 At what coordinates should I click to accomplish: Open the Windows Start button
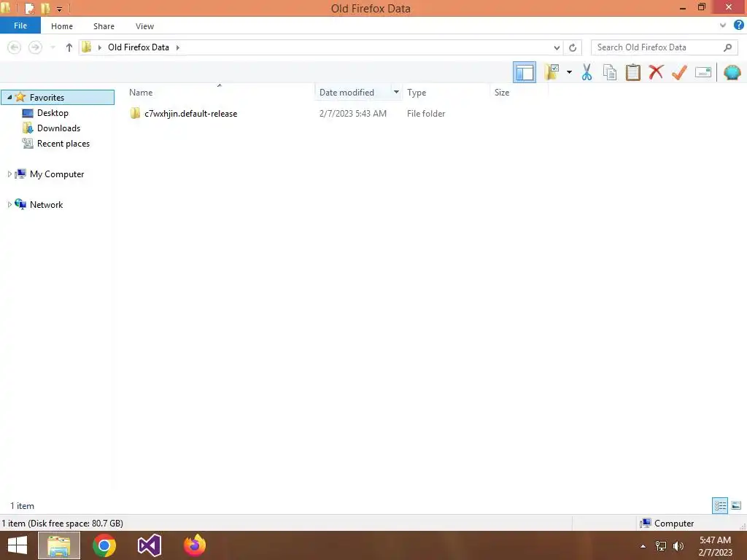point(18,545)
